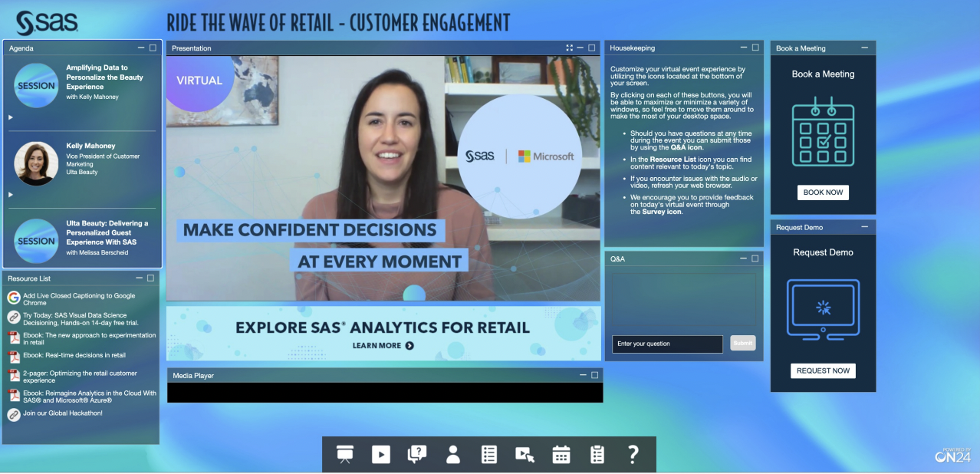Click the SESSION badge for Amplifying Data
Screen dimensions: 980x474
tap(36, 86)
